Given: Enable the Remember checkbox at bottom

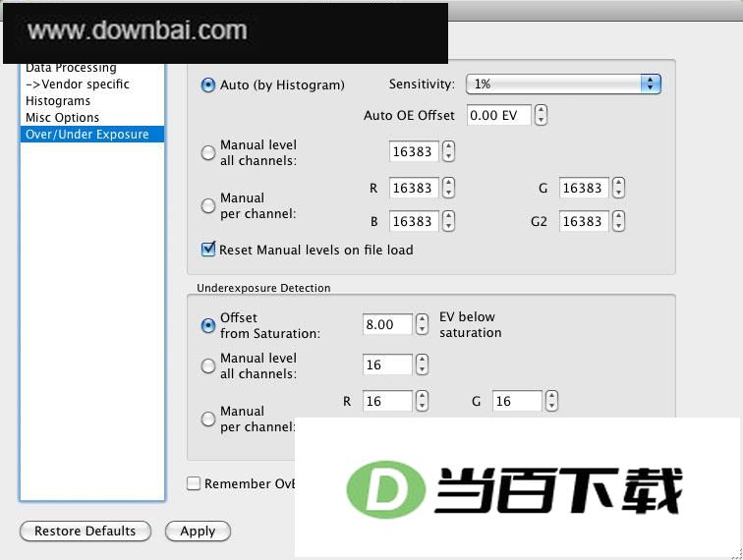Looking at the screenshot, I should [194, 483].
